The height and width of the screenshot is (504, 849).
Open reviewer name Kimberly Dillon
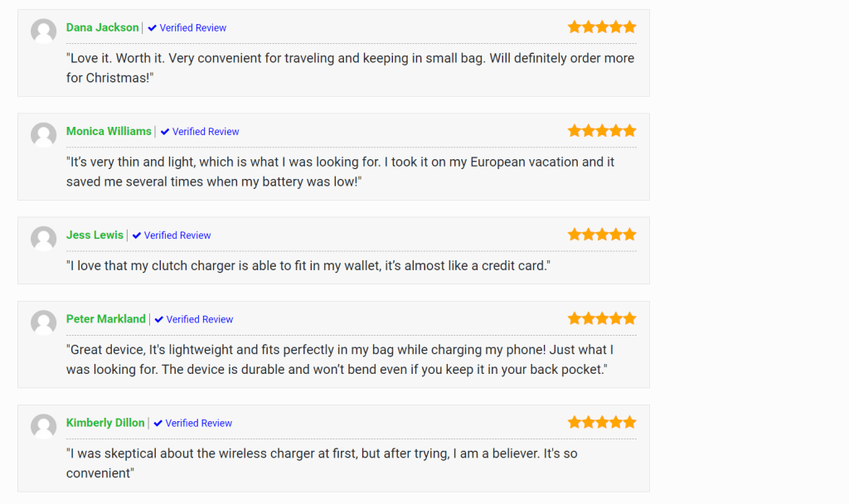pyautogui.click(x=105, y=424)
